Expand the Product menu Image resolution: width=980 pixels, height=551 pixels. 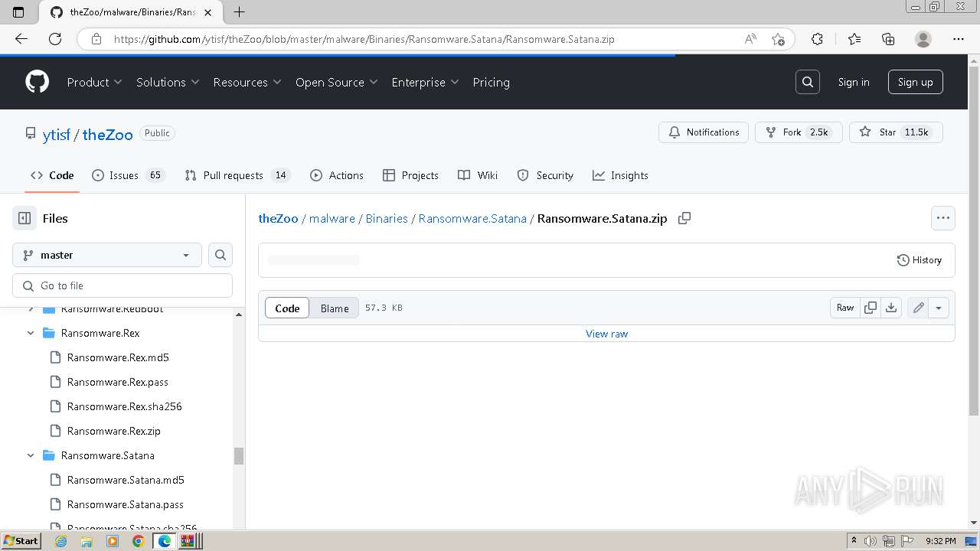click(x=94, y=82)
